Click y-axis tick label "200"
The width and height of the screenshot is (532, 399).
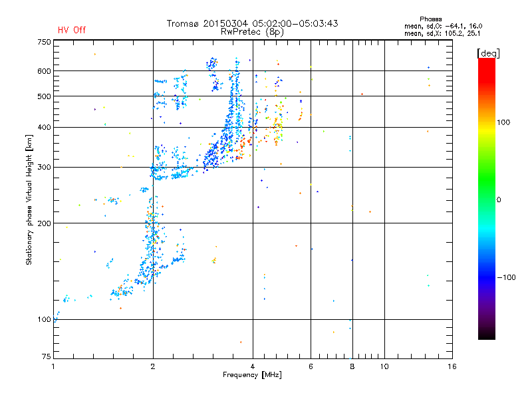click(x=44, y=223)
